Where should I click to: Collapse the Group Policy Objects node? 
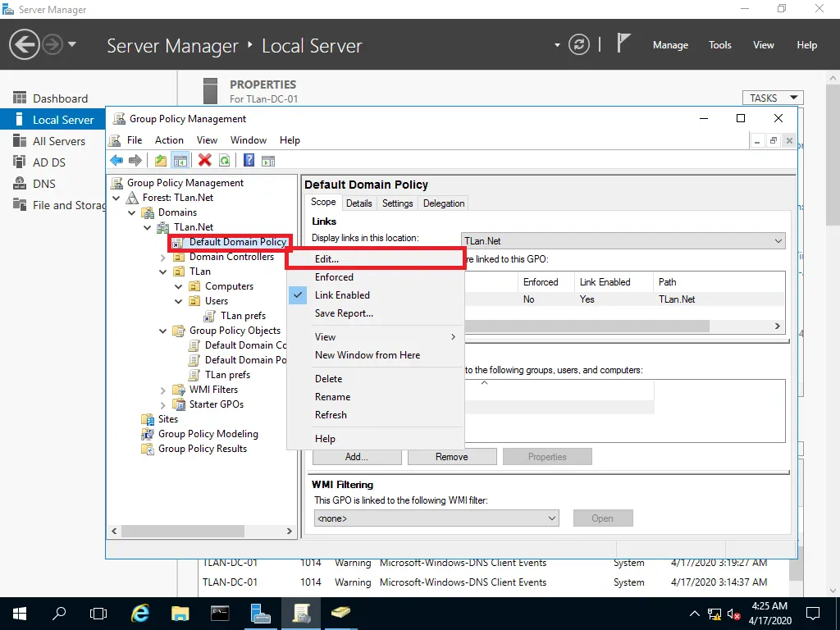click(x=163, y=331)
